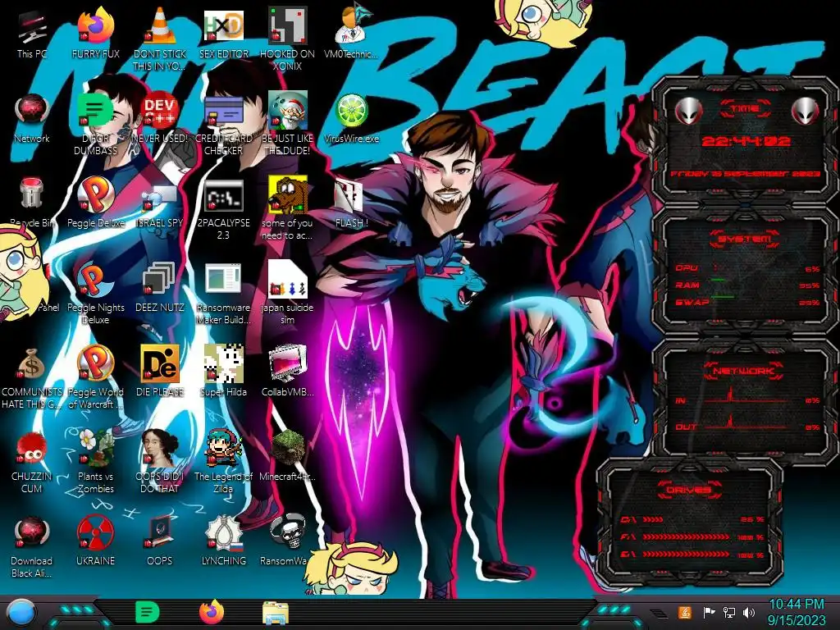The image size is (840, 630).
Task: Launch HOOKED ON XONIX game icon
Action: coord(287,27)
